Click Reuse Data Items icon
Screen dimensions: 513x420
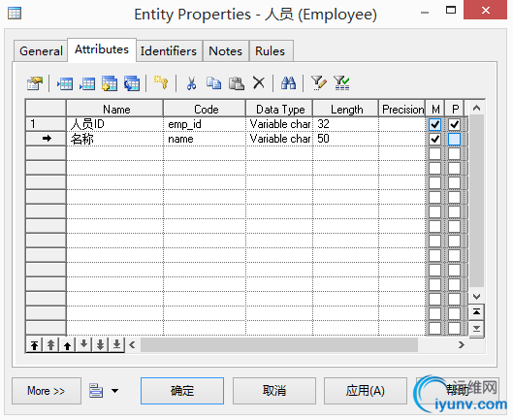click(132, 83)
